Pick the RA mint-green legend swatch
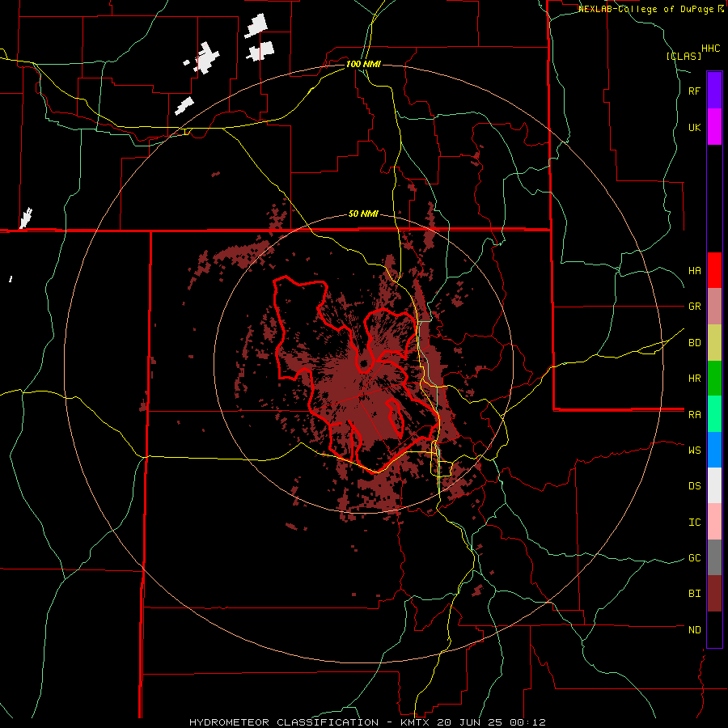The width and height of the screenshot is (728, 728). pos(714,414)
